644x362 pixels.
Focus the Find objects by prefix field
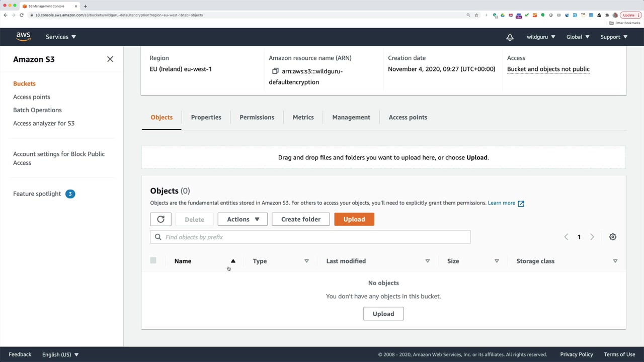tap(310, 237)
